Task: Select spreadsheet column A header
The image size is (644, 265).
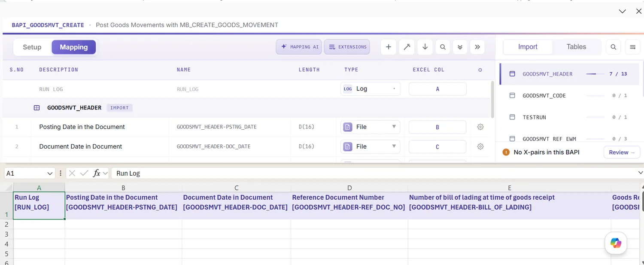Action: point(39,188)
